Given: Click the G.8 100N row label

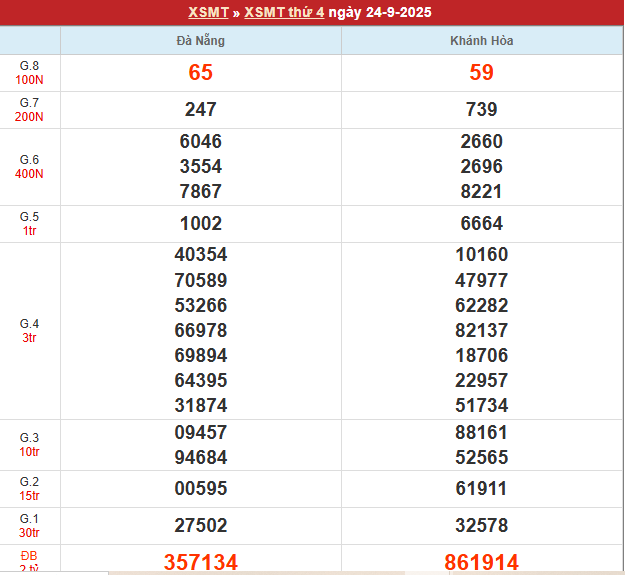Looking at the screenshot, I should (x=29, y=73).
